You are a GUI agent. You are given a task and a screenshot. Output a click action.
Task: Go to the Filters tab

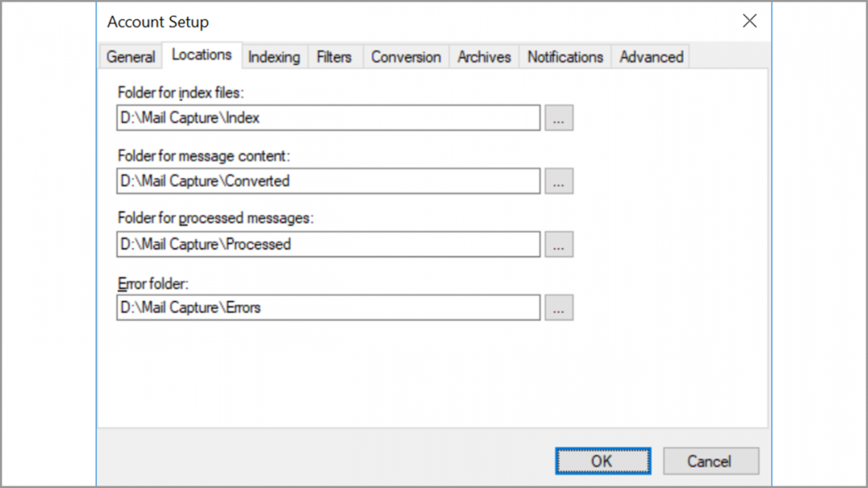click(x=334, y=57)
